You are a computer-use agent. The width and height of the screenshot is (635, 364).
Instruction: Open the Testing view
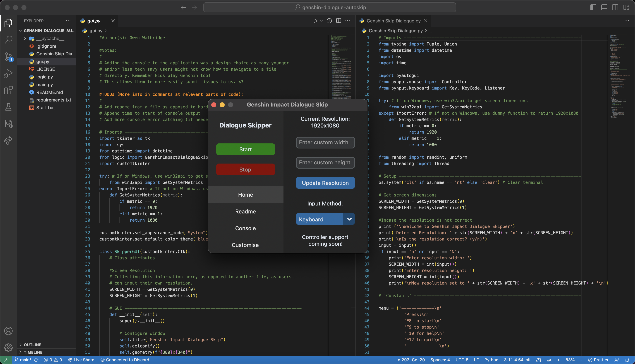(x=9, y=107)
